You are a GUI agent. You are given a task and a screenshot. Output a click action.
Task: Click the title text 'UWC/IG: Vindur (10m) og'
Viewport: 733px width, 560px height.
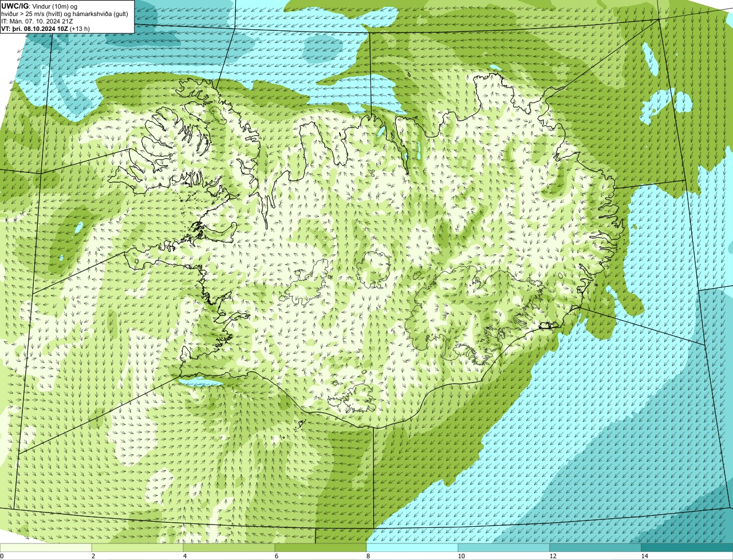click(39, 6)
